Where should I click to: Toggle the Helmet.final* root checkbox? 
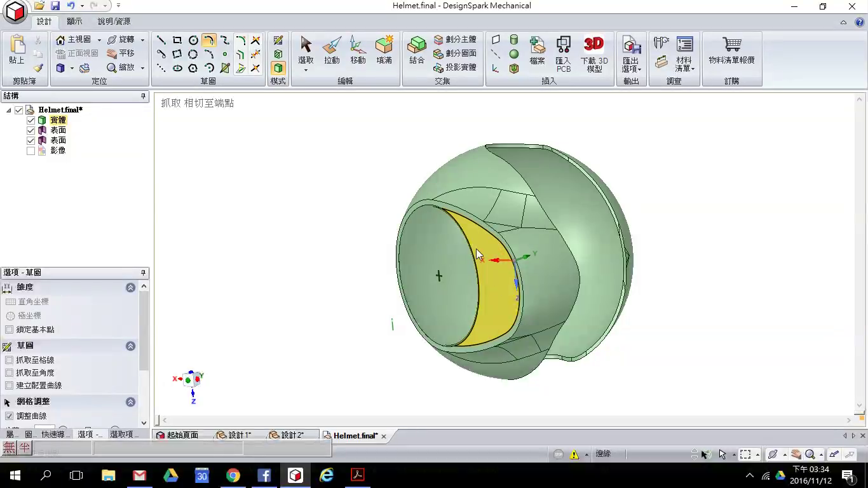19,110
